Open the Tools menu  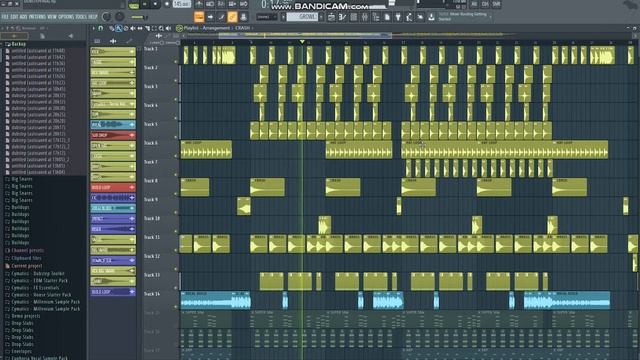tap(80, 17)
